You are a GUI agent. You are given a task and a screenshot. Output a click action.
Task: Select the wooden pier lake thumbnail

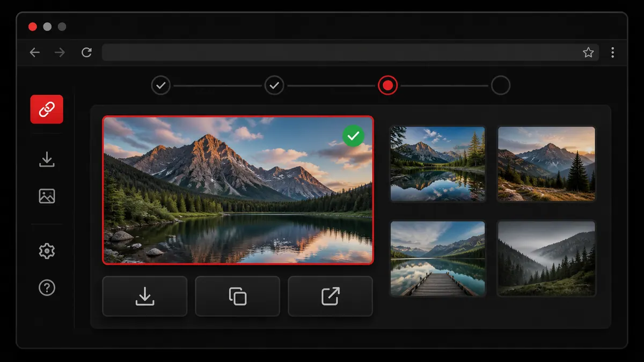coord(438,258)
